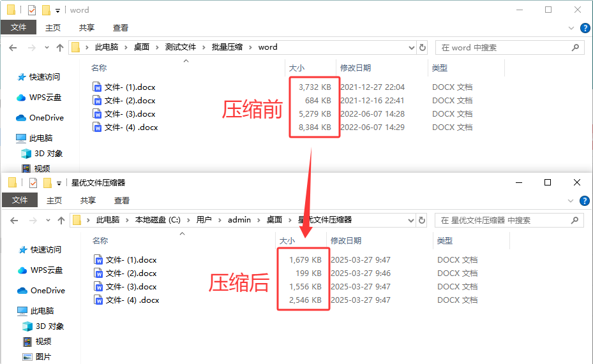Expand the ribbon in the 星优文件压缩器 window
This screenshot has width=593, height=364.
570,201
